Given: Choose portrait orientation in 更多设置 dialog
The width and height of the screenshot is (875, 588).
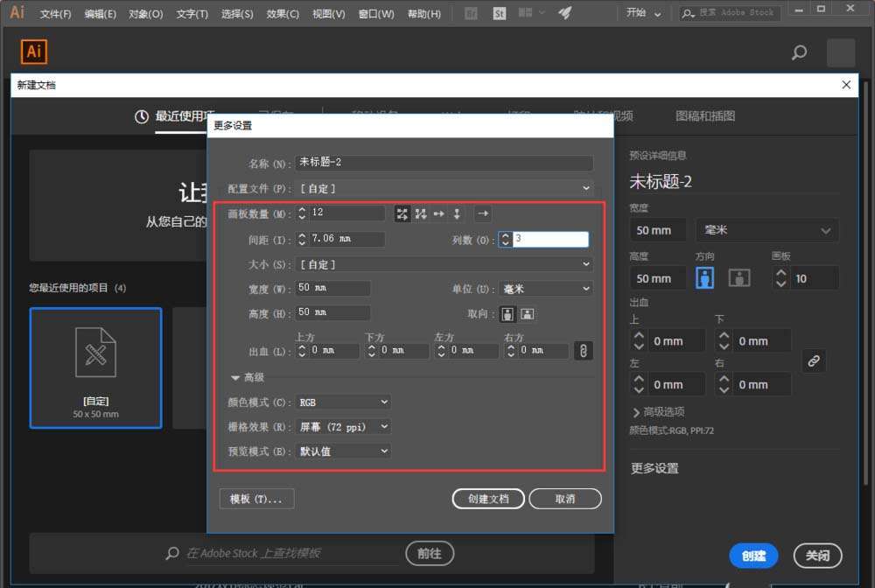Looking at the screenshot, I should (507, 314).
